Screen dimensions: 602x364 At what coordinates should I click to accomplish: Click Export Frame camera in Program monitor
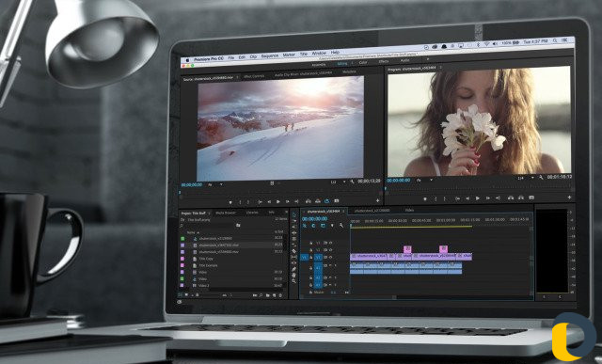[x=531, y=198]
